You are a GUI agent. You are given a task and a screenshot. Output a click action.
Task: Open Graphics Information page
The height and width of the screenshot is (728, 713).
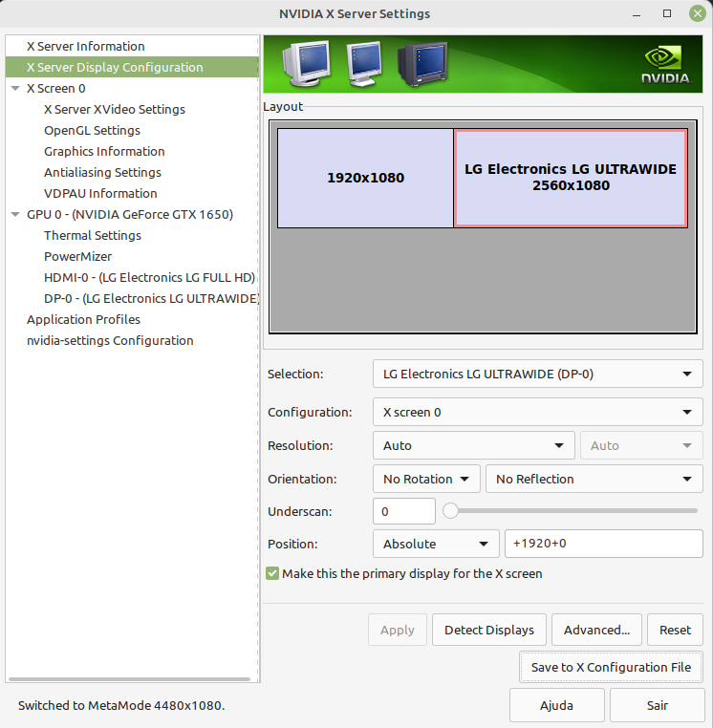(104, 151)
